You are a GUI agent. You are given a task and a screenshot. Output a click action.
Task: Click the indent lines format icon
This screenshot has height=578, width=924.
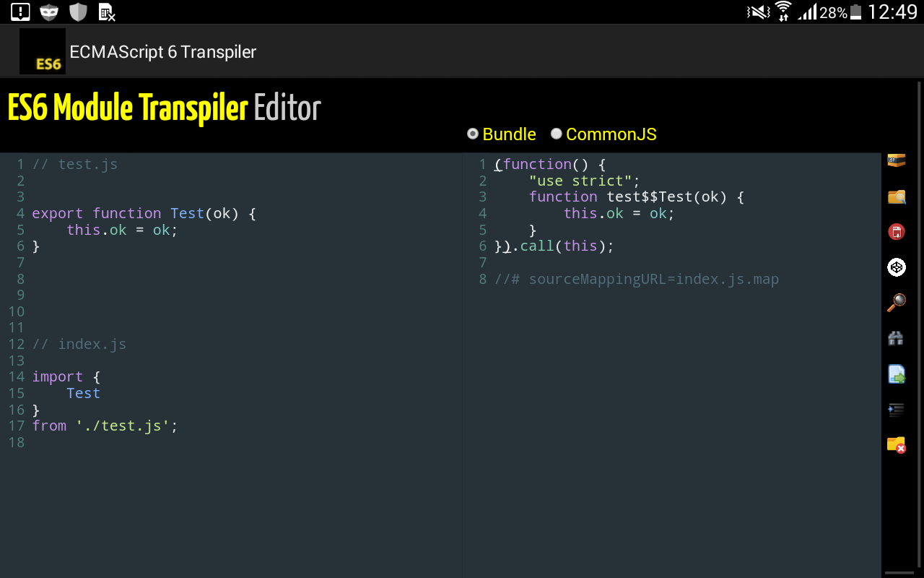click(x=897, y=410)
